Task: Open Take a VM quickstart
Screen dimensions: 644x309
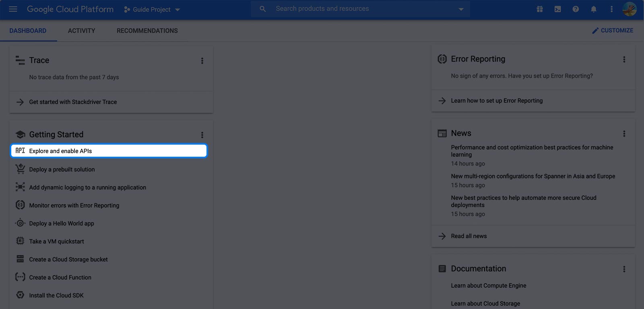Action: coord(57,241)
